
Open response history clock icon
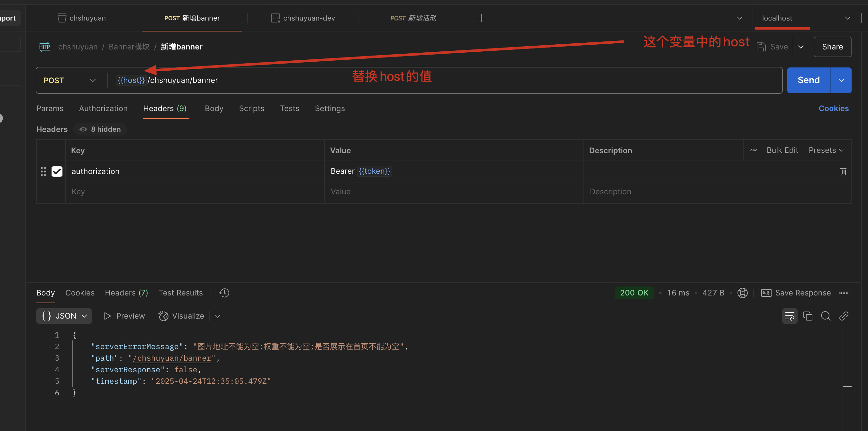click(x=224, y=293)
